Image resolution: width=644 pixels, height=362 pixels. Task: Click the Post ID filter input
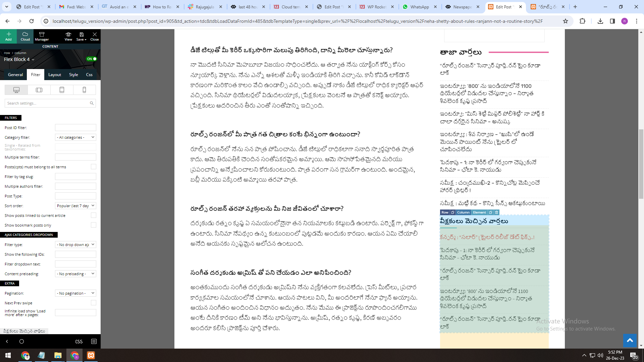pyautogui.click(x=75, y=128)
